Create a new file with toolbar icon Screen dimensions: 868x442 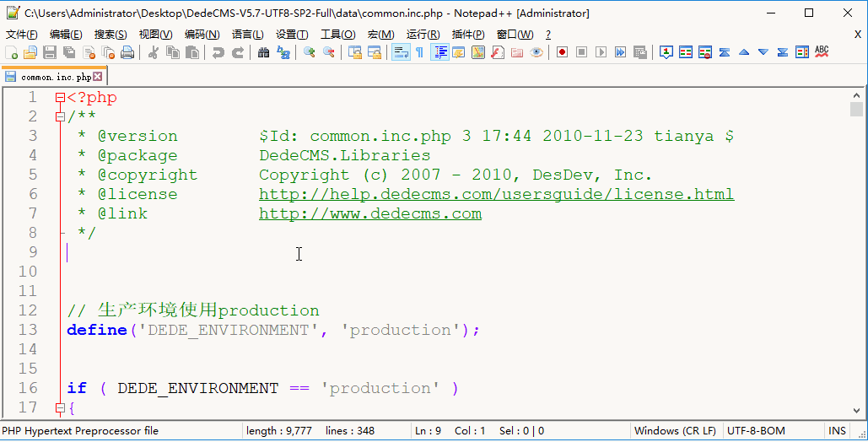click(x=11, y=52)
